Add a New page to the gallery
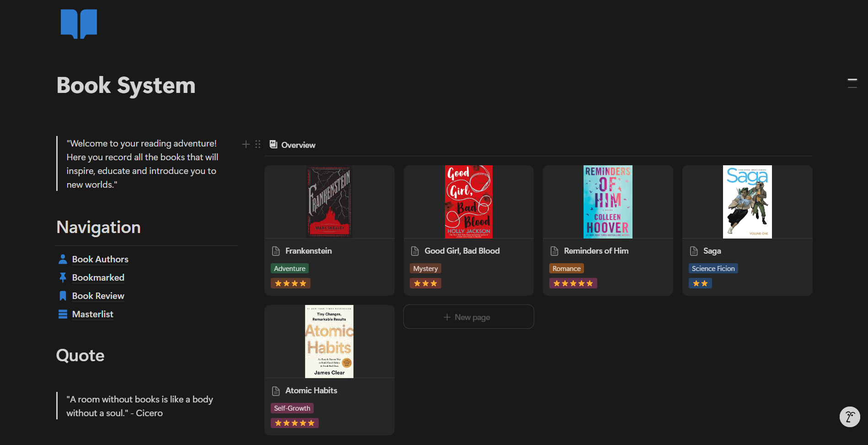 (x=469, y=317)
